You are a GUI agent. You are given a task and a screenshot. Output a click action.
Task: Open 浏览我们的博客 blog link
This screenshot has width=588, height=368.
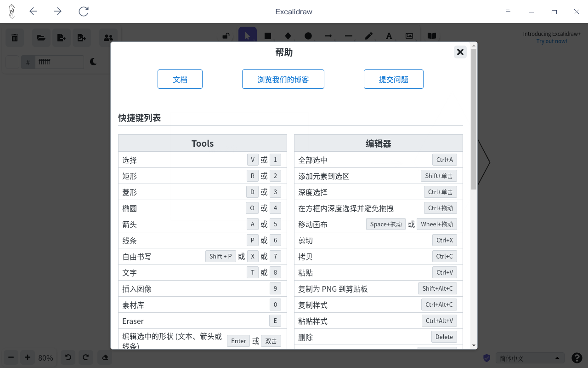(x=283, y=79)
